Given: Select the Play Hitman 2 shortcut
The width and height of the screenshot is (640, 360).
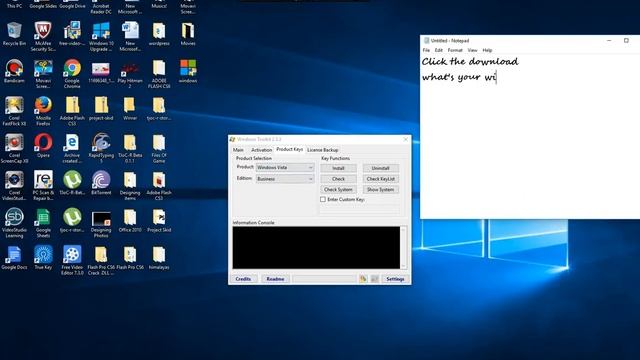Looking at the screenshot, I should (x=130, y=74).
